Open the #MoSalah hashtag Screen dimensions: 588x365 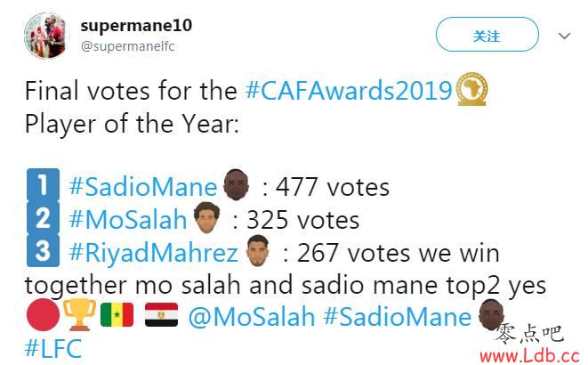point(128,220)
